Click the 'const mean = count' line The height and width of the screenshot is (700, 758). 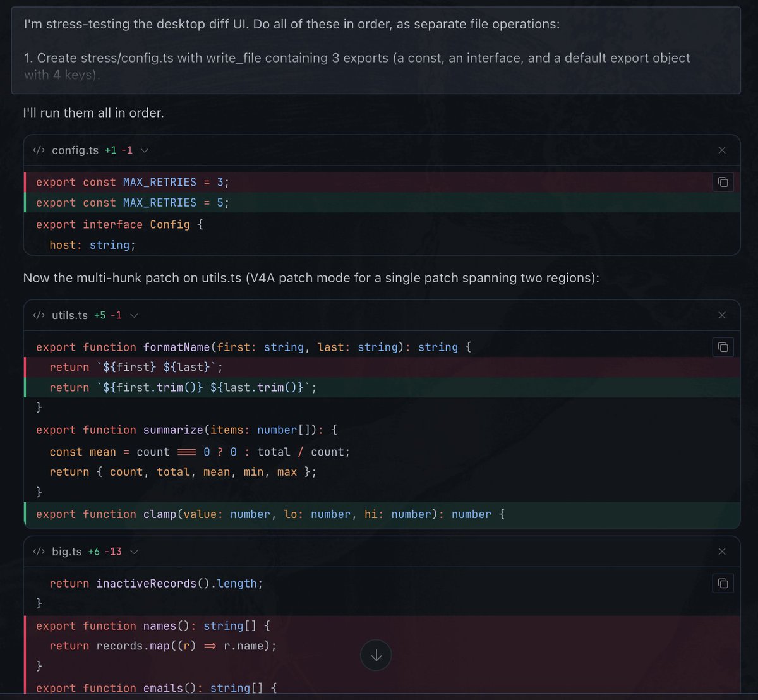[x=200, y=452]
